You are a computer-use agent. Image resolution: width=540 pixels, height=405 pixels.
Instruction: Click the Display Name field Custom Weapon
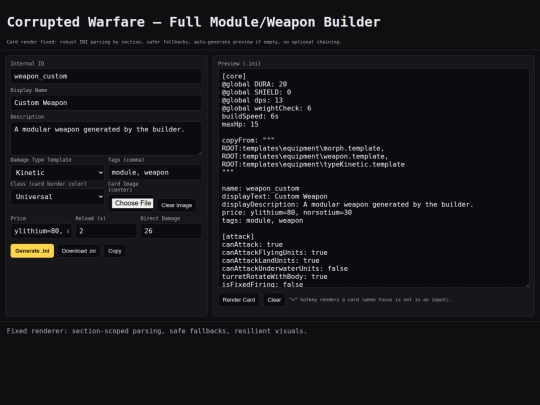pyautogui.click(x=106, y=103)
